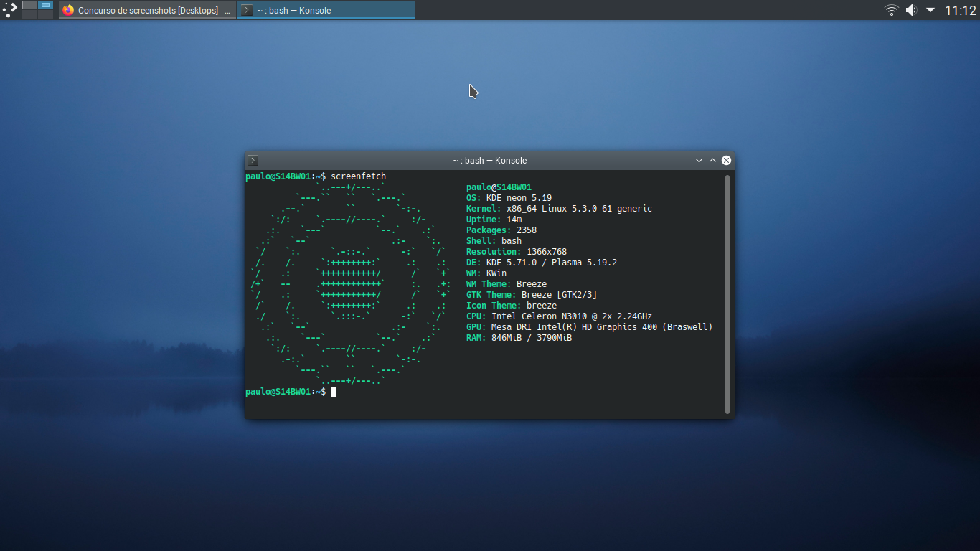Screen dimensions: 980x551
Task: Click the CPU Intel Celeron N3010 line
Action: (559, 316)
